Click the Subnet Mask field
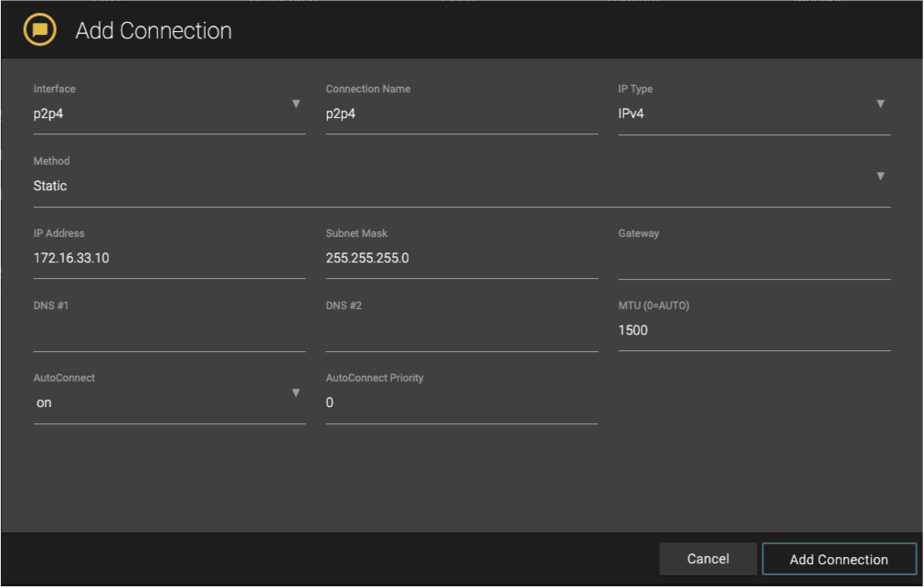Image resolution: width=924 pixels, height=588 pixels. click(x=462, y=258)
